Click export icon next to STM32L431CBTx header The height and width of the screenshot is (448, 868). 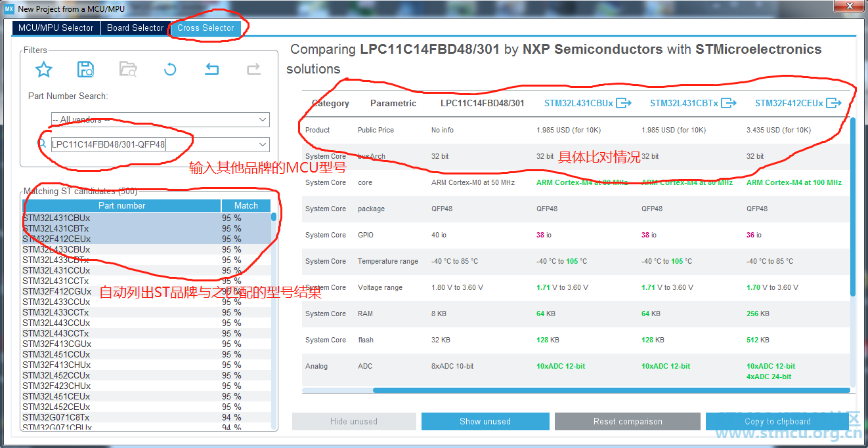pos(729,103)
